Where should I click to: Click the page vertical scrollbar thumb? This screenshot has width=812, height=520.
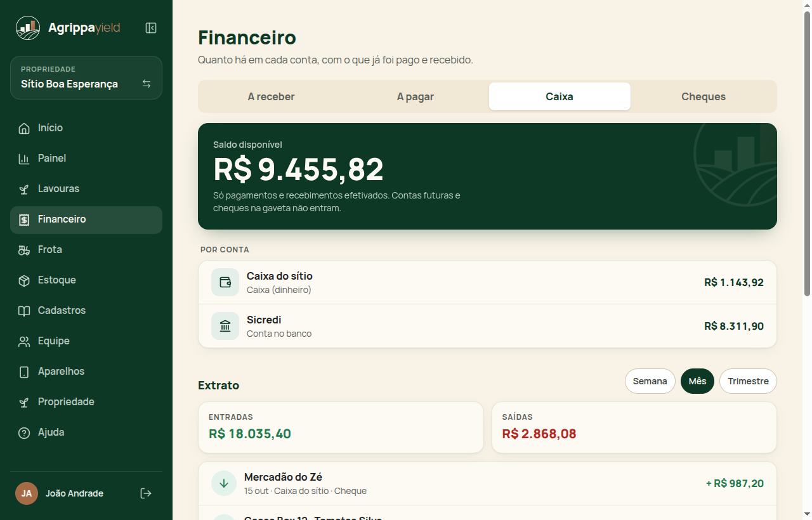[807, 154]
